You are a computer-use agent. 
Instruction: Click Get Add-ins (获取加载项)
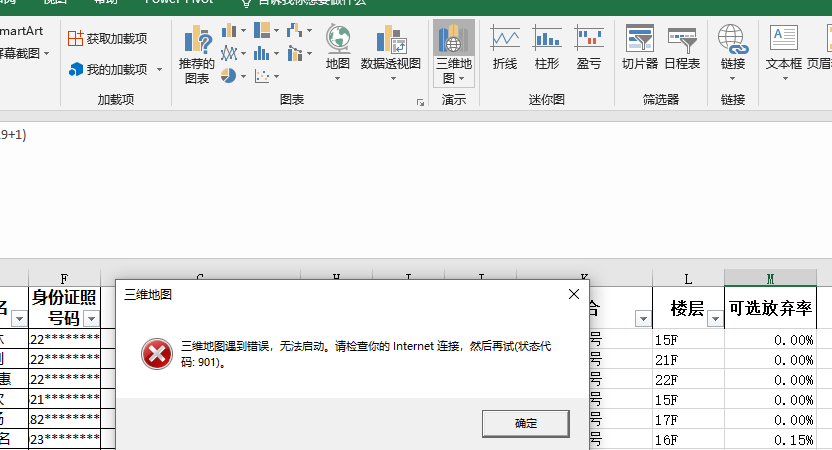coord(108,38)
